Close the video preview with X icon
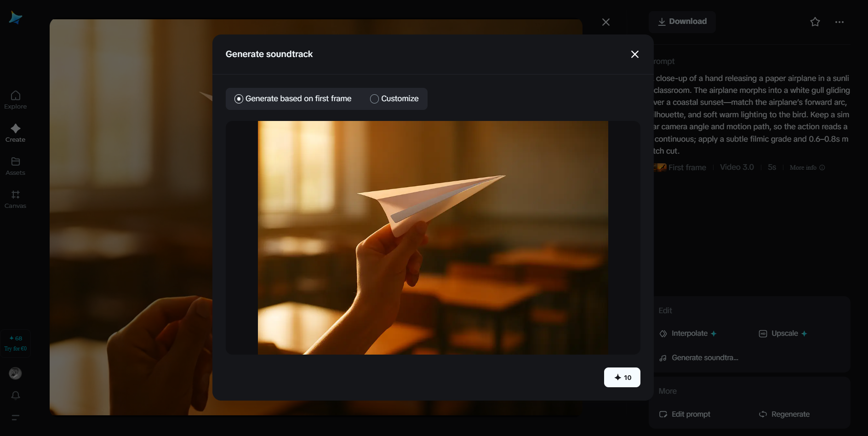The height and width of the screenshot is (436, 868). pyautogui.click(x=606, y=22)
